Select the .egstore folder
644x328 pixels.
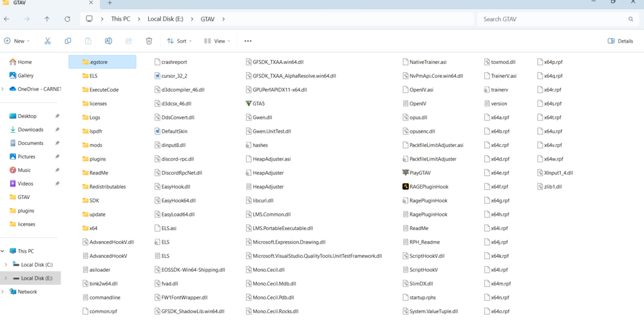tap(102, 62)
